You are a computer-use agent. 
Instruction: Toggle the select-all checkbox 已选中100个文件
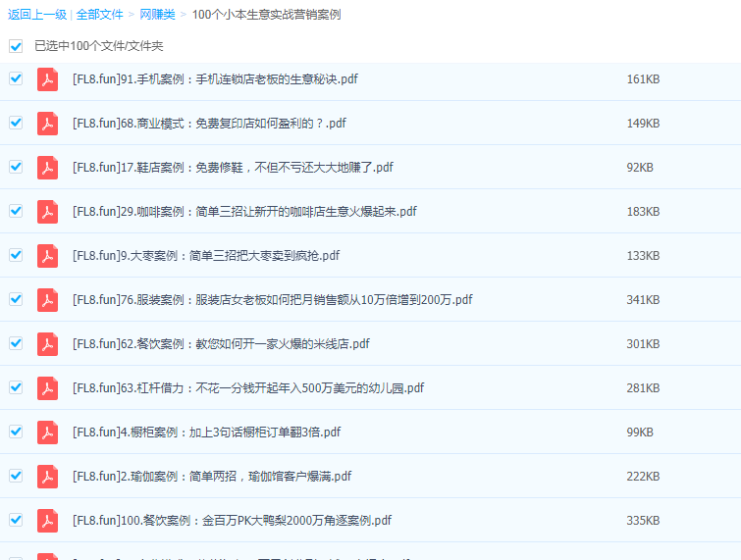[x=16, y=46]
